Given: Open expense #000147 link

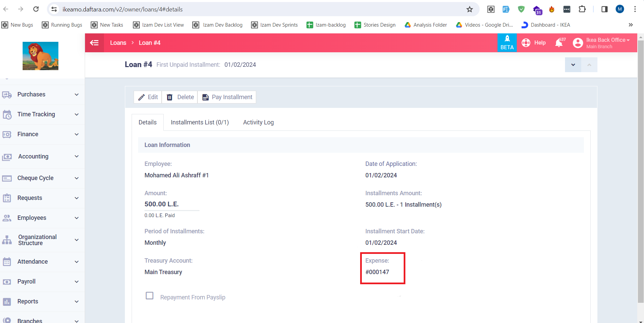Looking at the screenshot, I should (377, 272).
